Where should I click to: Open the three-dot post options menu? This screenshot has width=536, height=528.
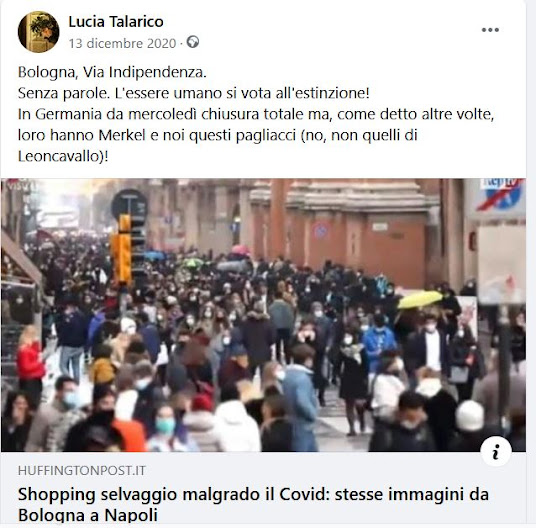pyautogui.click(x=490, y=30)
